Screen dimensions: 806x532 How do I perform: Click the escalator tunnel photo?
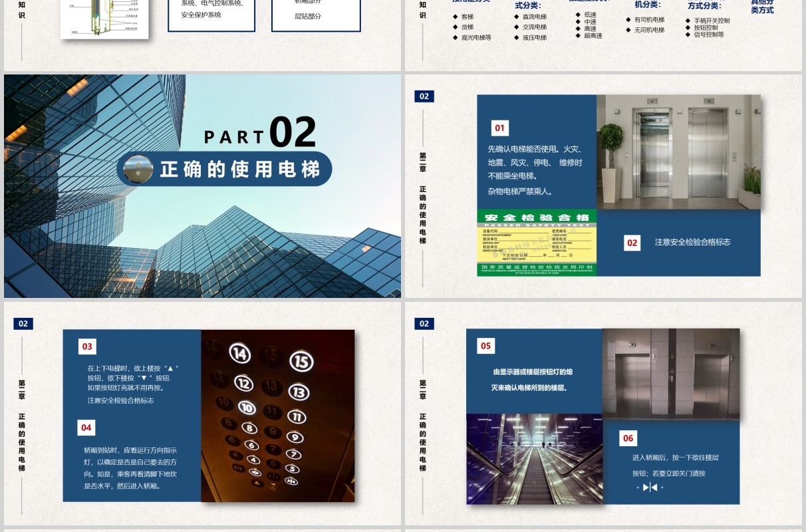[534, 459]
